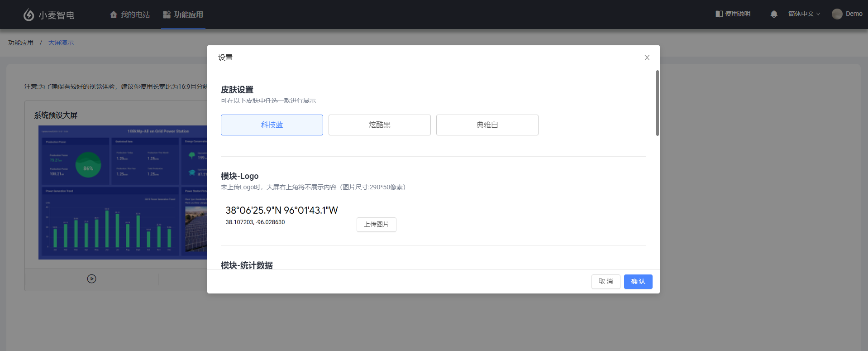
Task: Click the 小麦智电 brand logo
Action: pyautogui.click(x=48, y=15)
